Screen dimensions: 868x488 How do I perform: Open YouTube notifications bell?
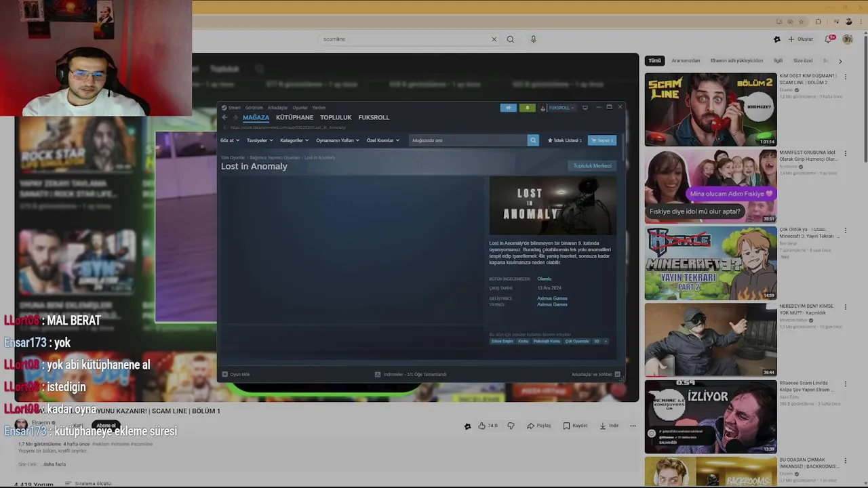[829, 39]
